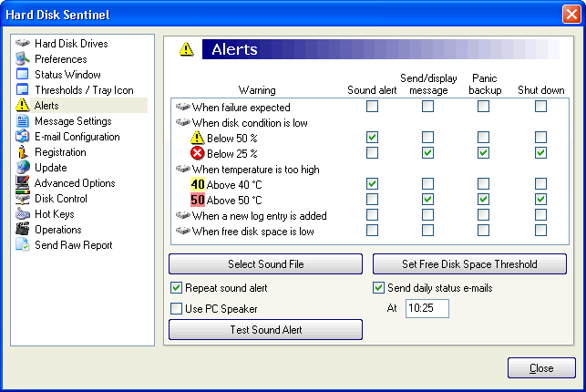Click drive icon next to When disk condition is low
The image size is (586, 392).
(x=183, y=122)
